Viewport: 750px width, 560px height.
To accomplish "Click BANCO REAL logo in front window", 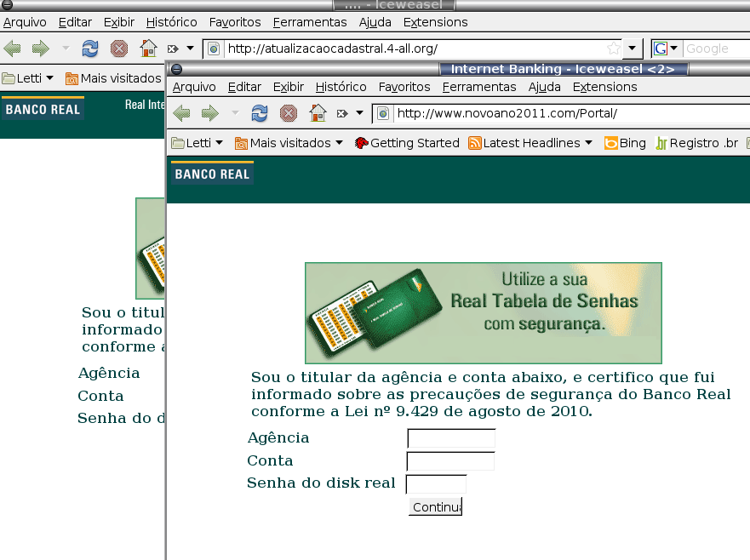I will (212, 173).
